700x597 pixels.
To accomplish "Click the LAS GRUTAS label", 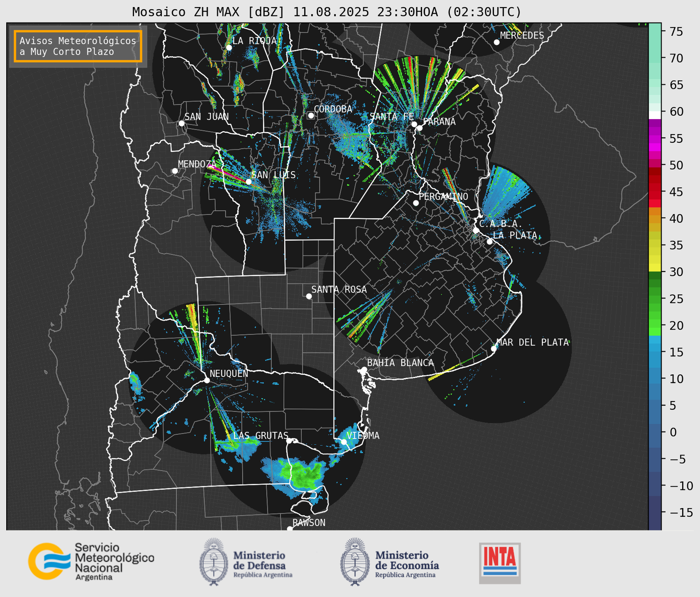I will pyautogui.click(x=261, y=436).
